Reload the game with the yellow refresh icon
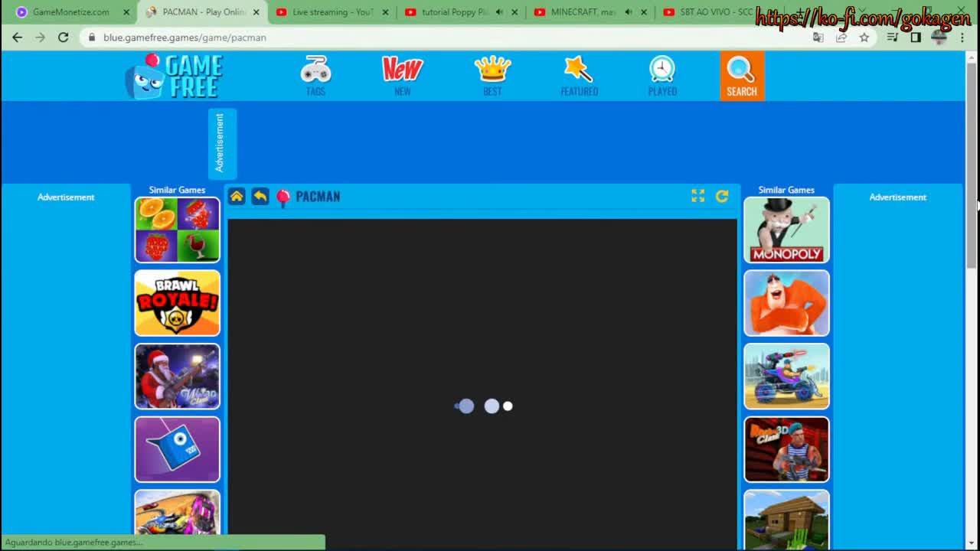The height and width of the screenshot is (551, 980). click(x=722, y=197)
